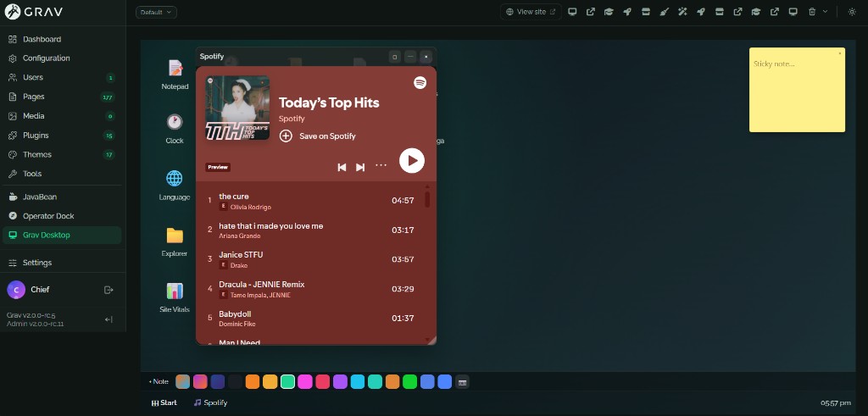Viewport: 868px width, 416px height.
Task: Add a new note with + Note
Action: [159, 382]
